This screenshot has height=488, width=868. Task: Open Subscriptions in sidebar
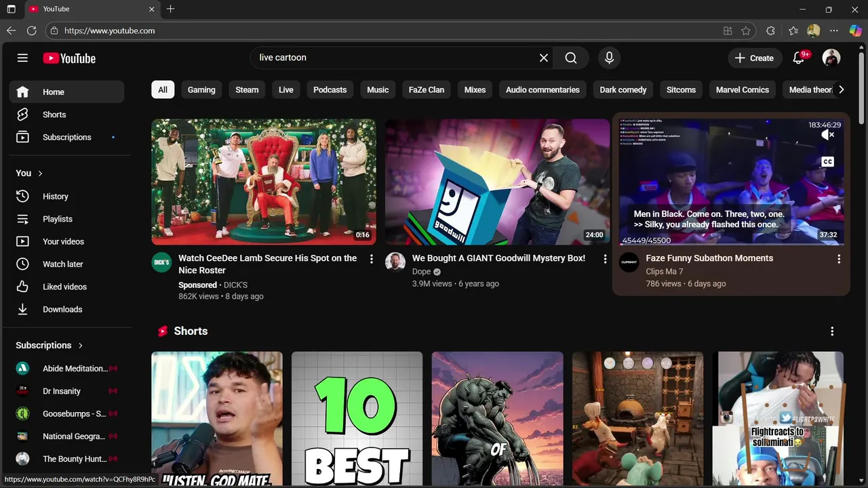click(x=66, y=137)
